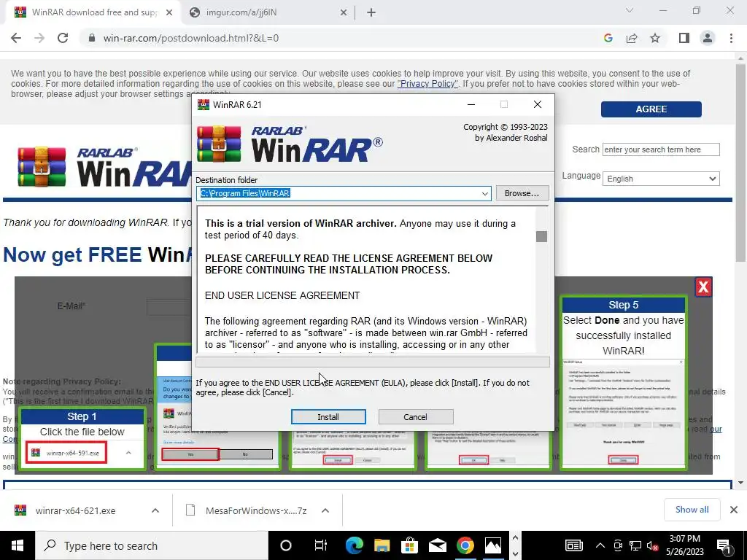Close the WinRAR download browser tab
Viewport: 747px width, 560px height.
[169, 13]
